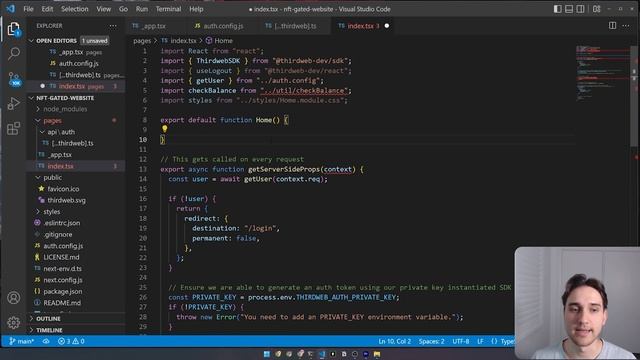640x360 pixels.
Task: Open Explorer views and more actions ellipsis
Action: pos(113,26)
